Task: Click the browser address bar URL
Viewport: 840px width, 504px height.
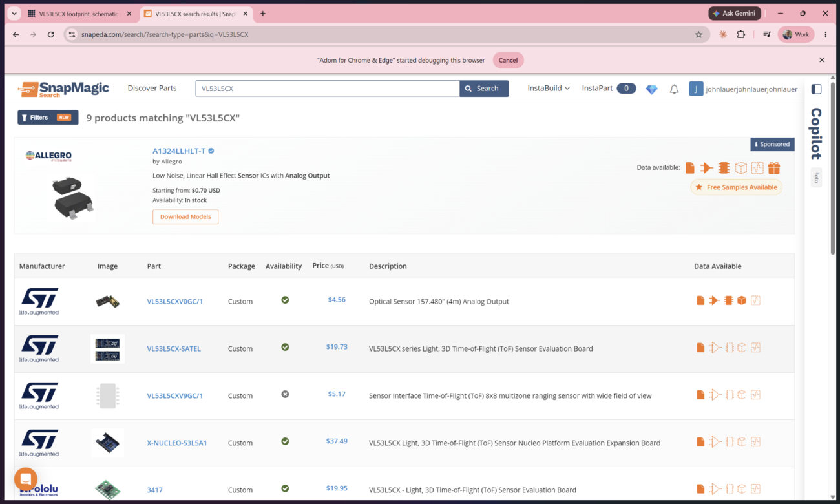Action: pyautogui.click(x=165, y=34)
